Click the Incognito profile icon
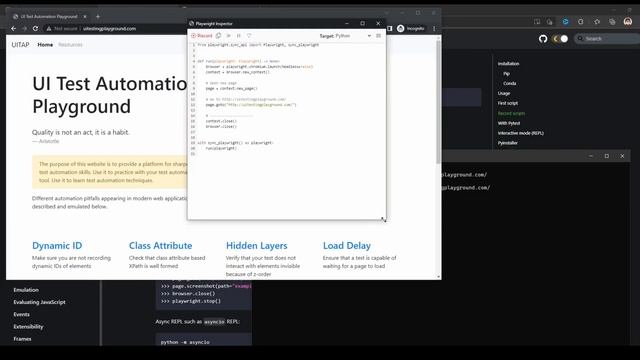The width and height of the screenshot is (640, 360). tap(411, 29)
